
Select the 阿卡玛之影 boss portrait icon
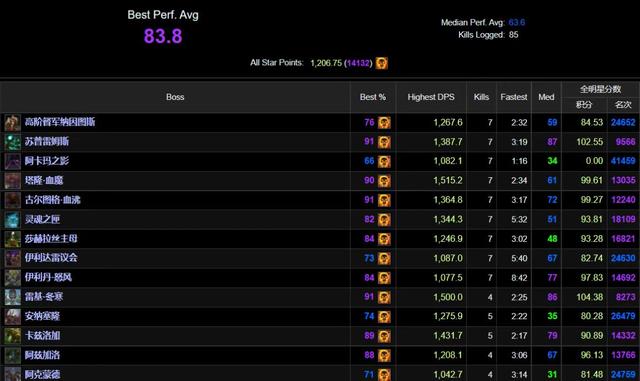pyautogui.click(x=12, y=161)
